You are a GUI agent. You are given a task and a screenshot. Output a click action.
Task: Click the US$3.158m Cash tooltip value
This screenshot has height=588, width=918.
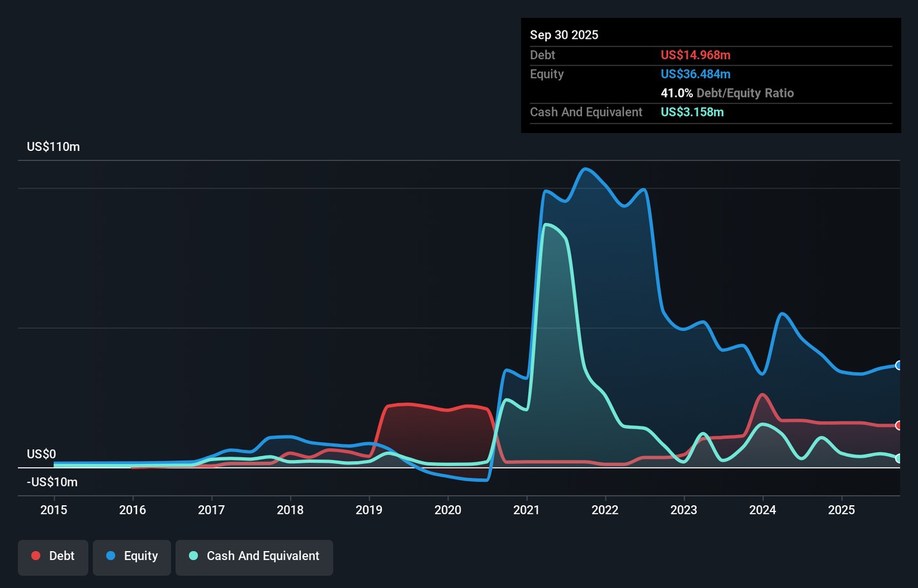692,113
